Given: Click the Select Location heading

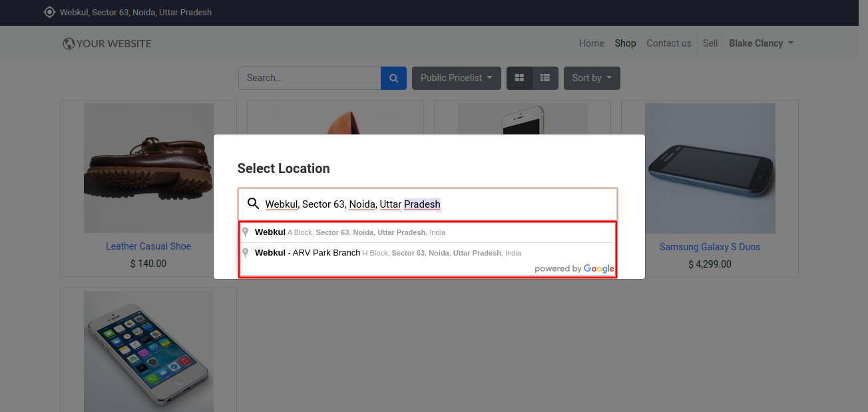Looking at the screenshot, I should pyautogui.click(x=284, y=168).
